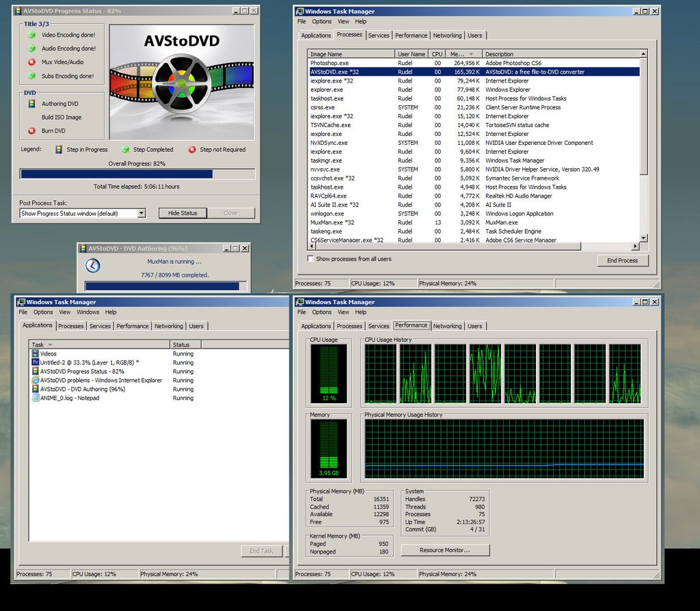The image size is (700, 611).
Task: Click Task Manager icon in Performance window title bar
Action: [300, 302]
